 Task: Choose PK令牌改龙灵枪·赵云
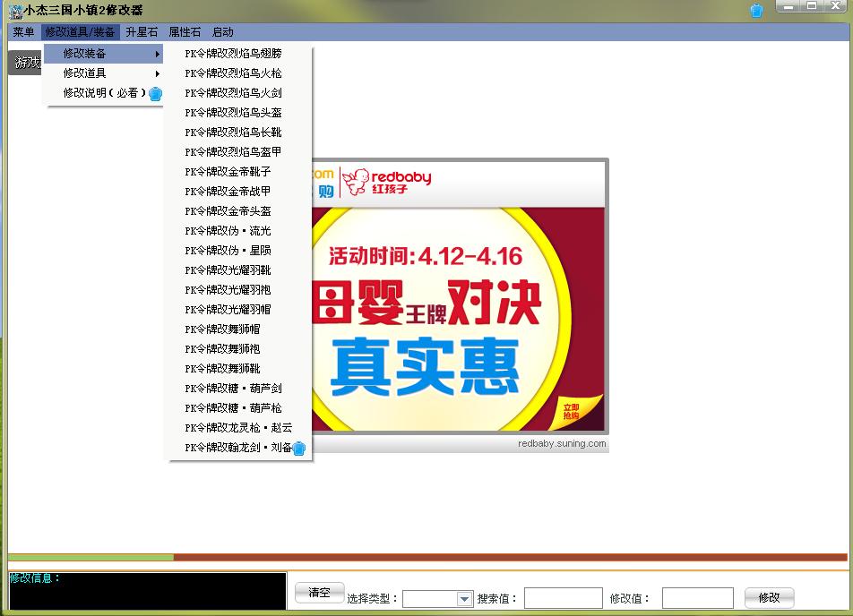tap(240, 427)
